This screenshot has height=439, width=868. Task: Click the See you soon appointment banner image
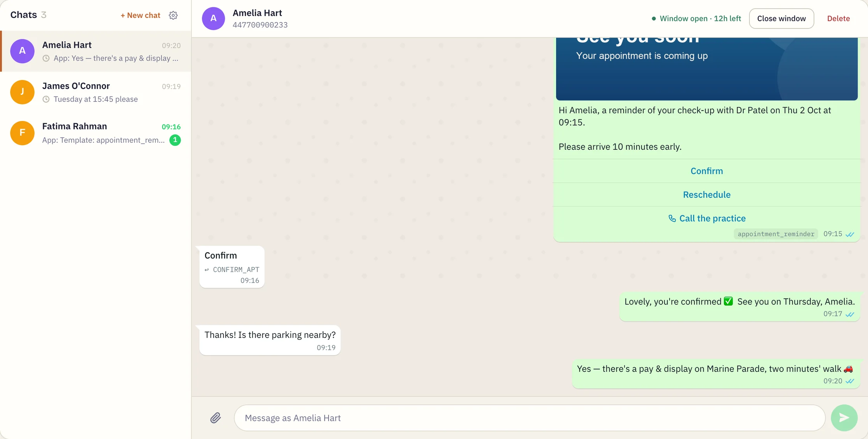(x=706, y=69)
